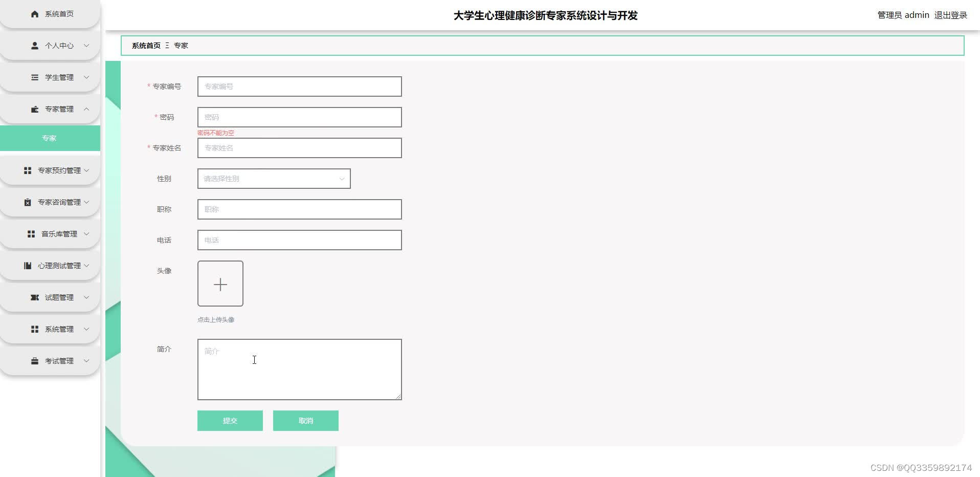This screenshot has height=477, width=980.
Task: Click the wallet icon beside 专家管理
Action: [x=35, y=109]
